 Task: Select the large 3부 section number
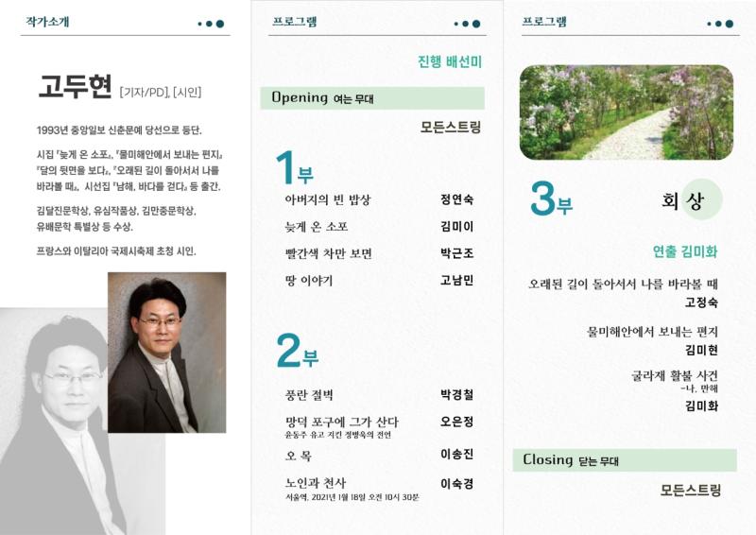(551, 200)
